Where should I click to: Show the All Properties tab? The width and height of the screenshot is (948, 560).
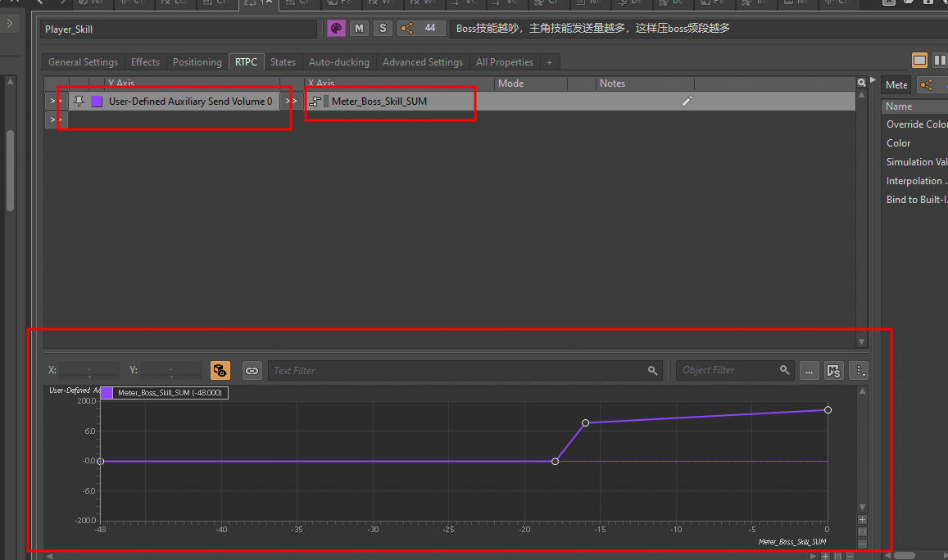504,61
